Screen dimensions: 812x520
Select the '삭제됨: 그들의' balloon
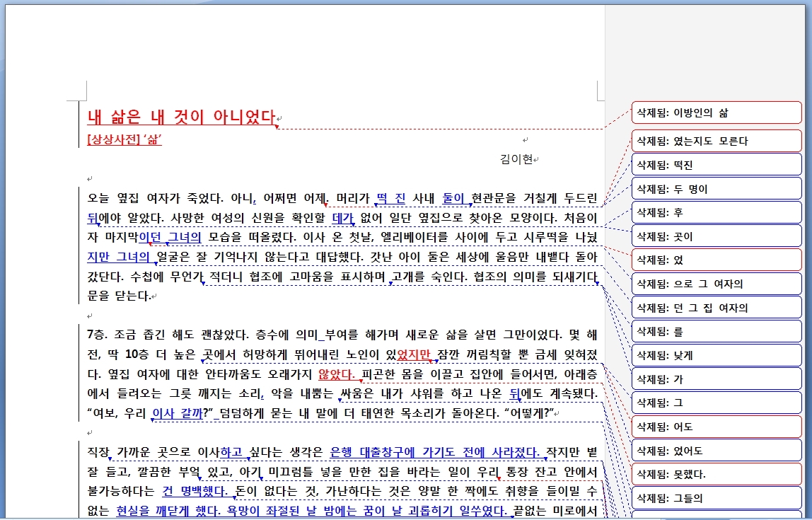pyautogui.click(x=716, y=498)
